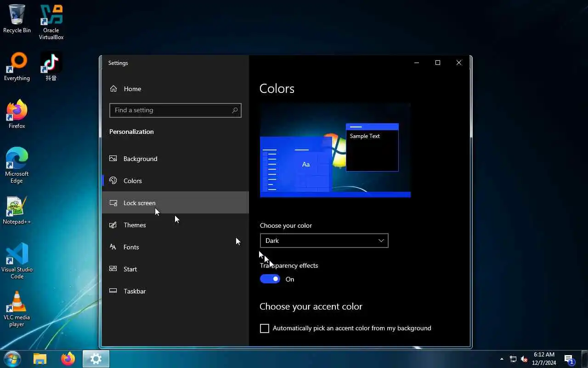The width and height of the screenshot is (588, 368).
Task: Focus the Find a setting search box
Action: tap(175, 110)
